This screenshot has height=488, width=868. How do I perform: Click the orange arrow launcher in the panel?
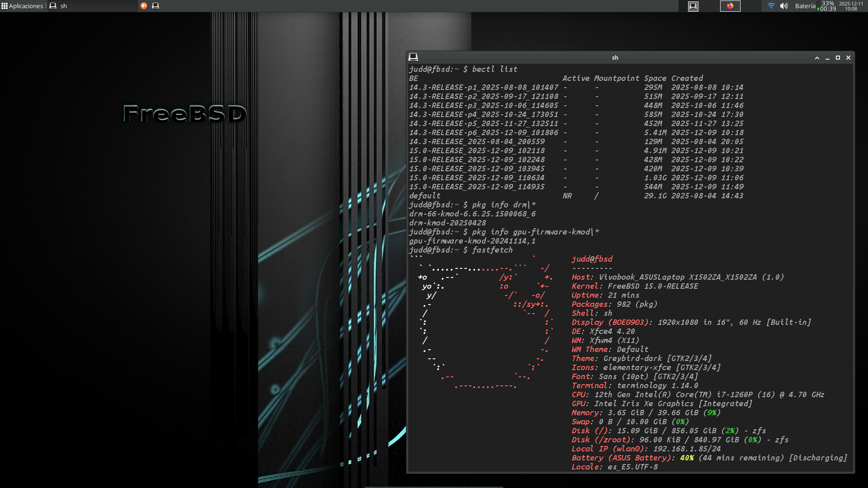pyautogui.click(x=144, y=6)
